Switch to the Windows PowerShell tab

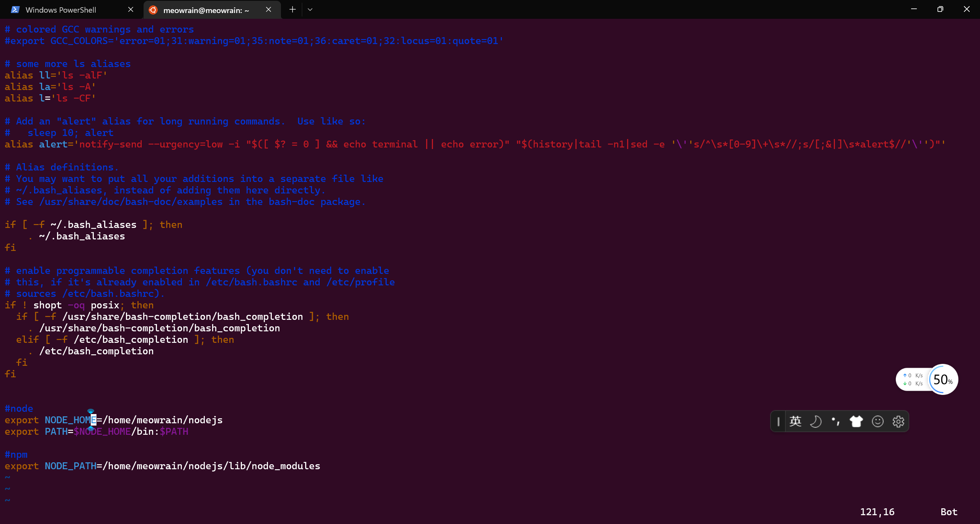[x=61, y=10]
